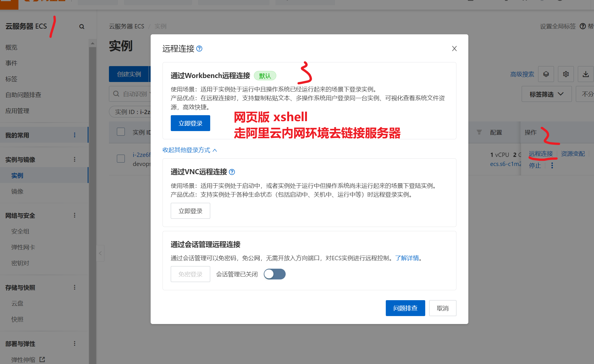Click the filter funnel icon near 配置

[x=479, y=132]
